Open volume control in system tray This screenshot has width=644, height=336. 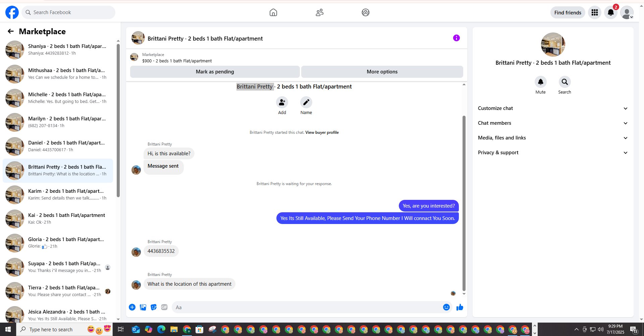pos(601,329)
